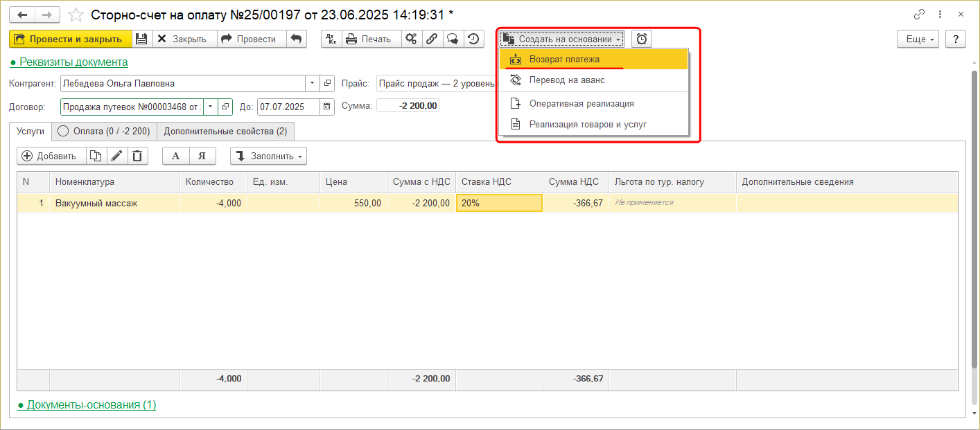The height and width of the screenshot is (430, 980).
Task: Open related documents chain-link icon
Action: tap(431, 39)
